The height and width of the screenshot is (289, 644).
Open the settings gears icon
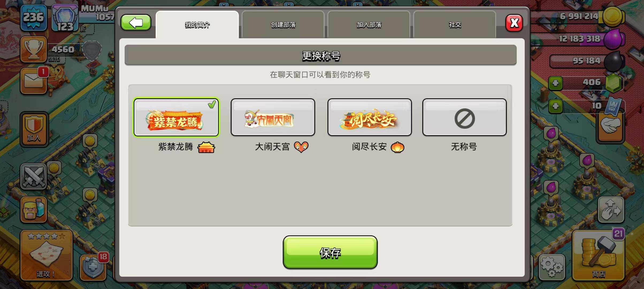552,267
